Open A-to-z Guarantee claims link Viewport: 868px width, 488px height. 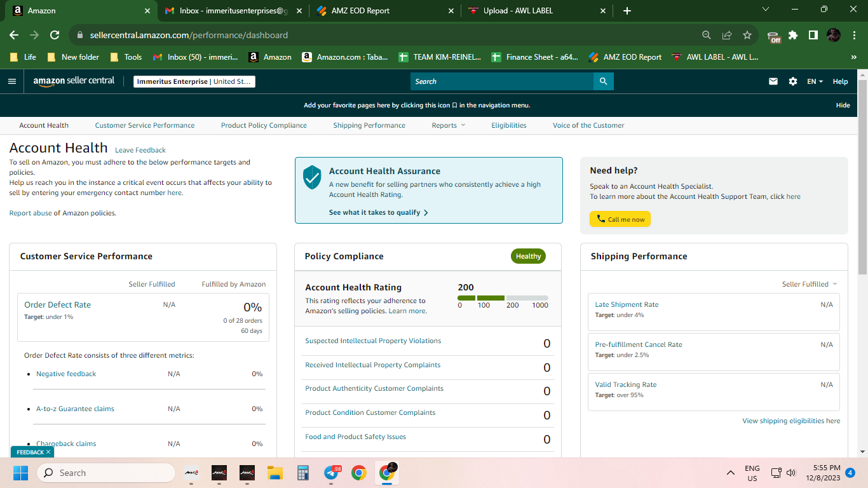click(75, 409)
